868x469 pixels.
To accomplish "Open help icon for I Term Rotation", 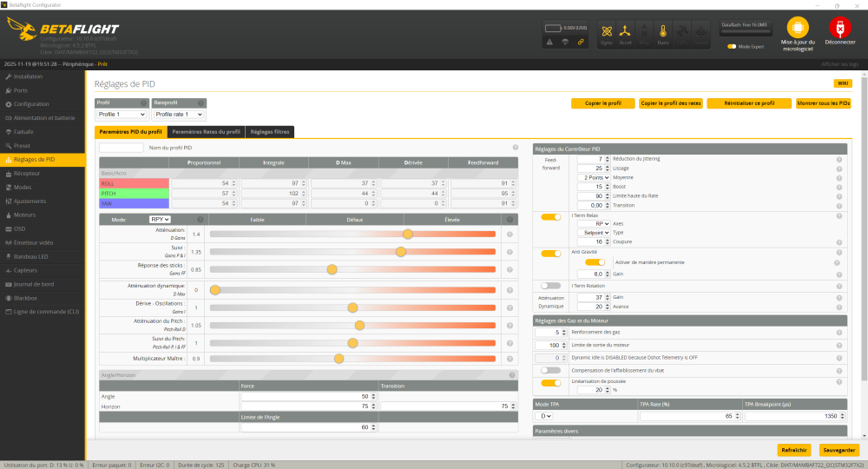I will coord(839,285).
